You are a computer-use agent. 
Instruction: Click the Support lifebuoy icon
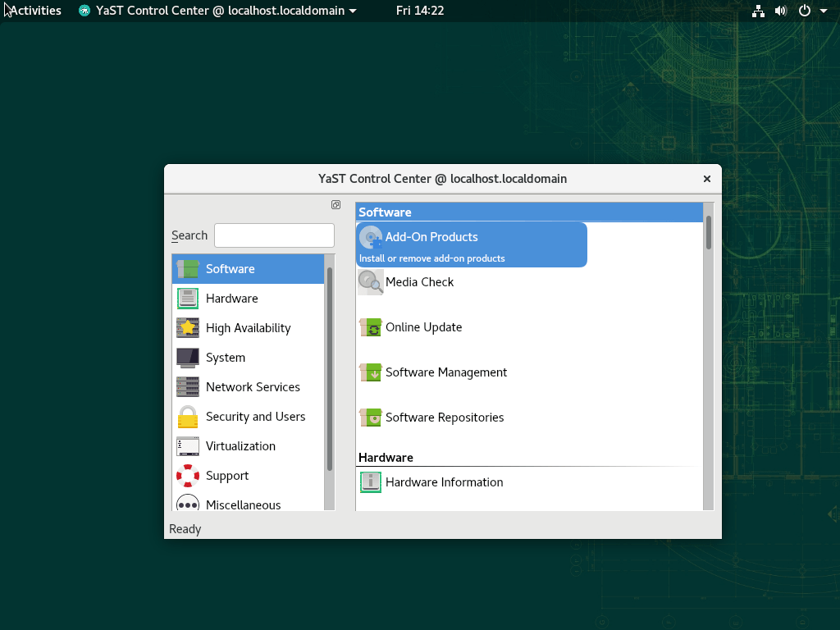coord(188,476)
